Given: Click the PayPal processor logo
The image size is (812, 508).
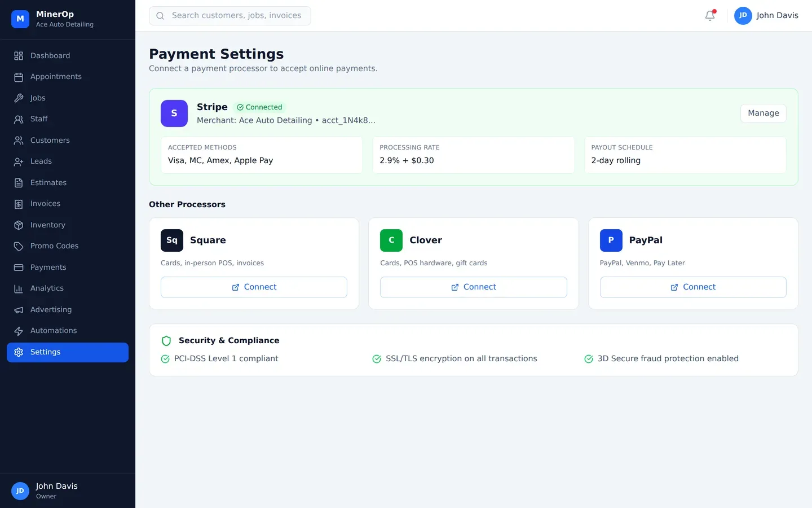Looking at the screenshot, I should pos(611,240).
